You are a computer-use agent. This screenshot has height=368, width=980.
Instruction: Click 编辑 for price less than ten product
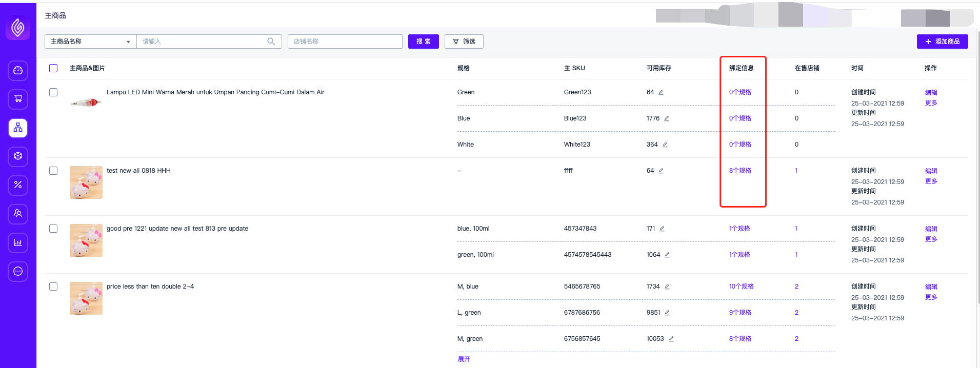pyautogui.click(x=931, y=287)
